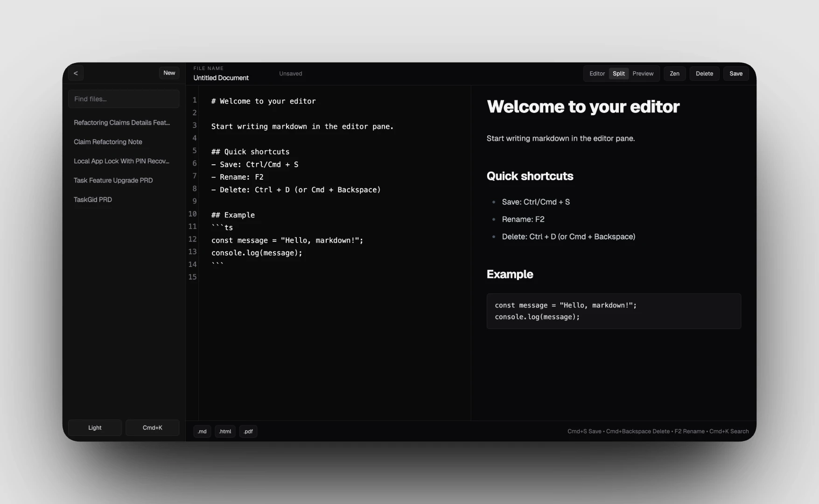The image size is (819, 504).
Task: Delete the current document
Action: [x=704, y=74]
